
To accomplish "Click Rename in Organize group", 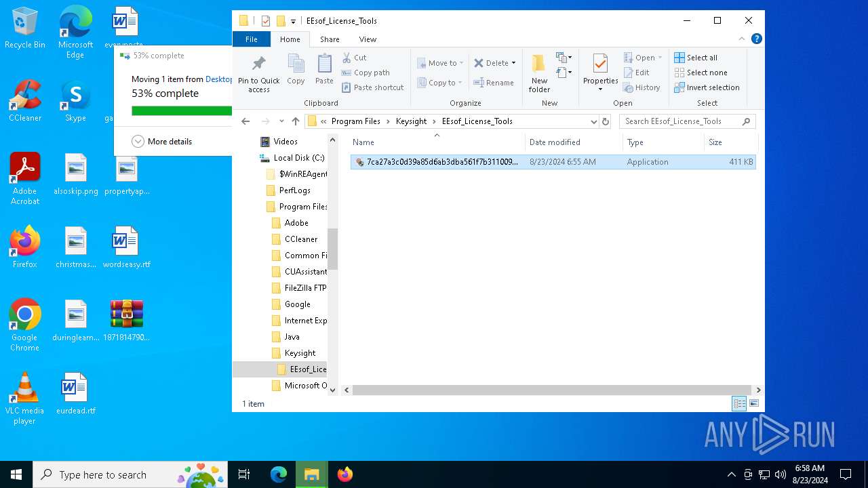I will pyautogui.click(x=494, y=83).
